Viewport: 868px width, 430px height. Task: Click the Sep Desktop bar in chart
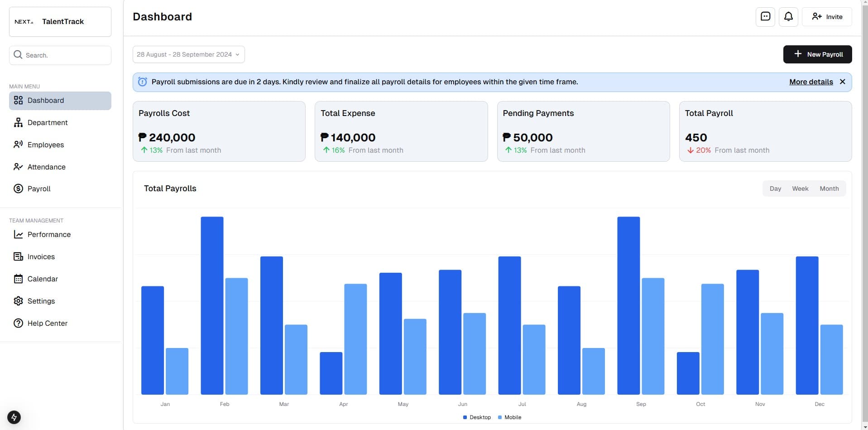click(628, 306)
